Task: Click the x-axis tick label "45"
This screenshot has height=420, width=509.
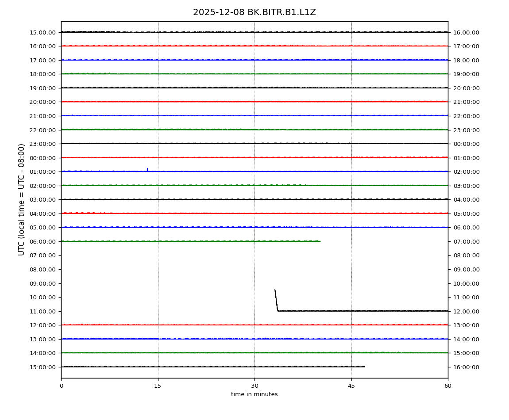Action: click(x=351, y=386)
